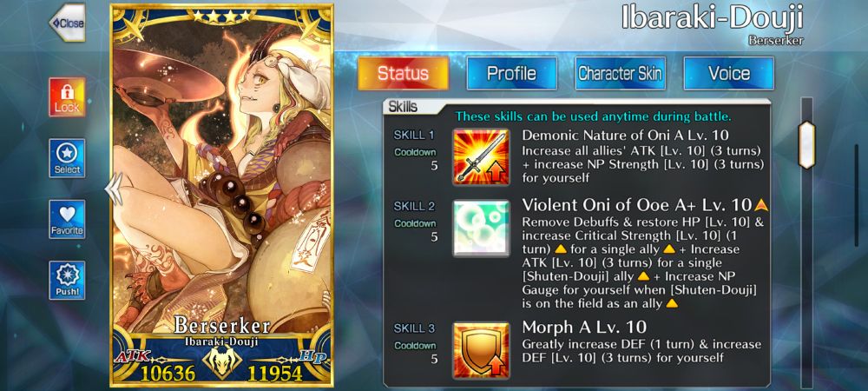Screen dimensions: 868x391
Task: Switch to the Profile tab
Action: [511, 73]
